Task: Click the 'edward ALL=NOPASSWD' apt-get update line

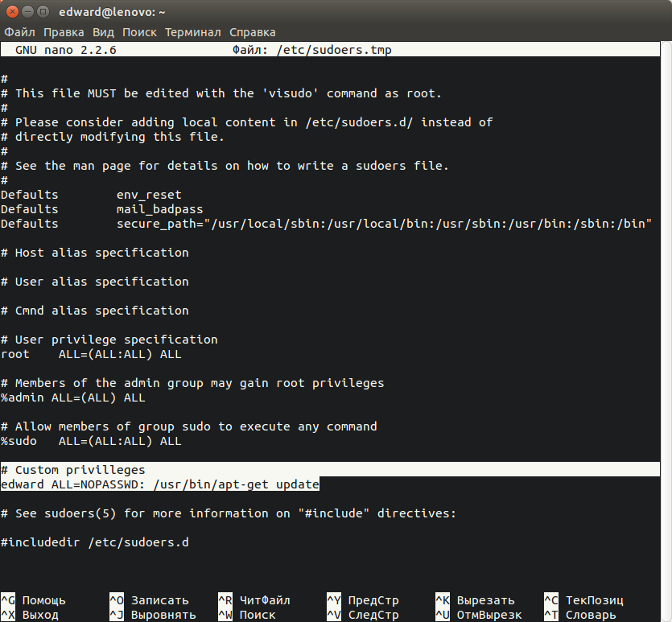Action: [160, 484]
